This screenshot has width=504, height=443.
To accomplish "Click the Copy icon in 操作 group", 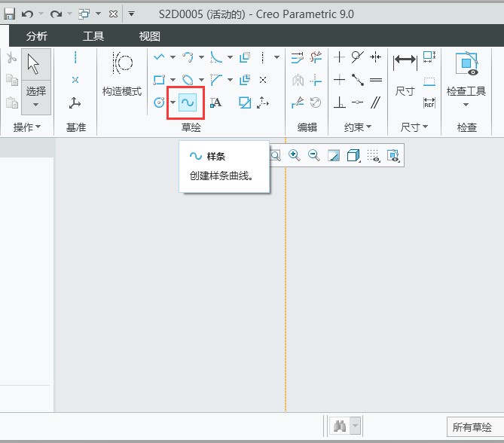I will tap(12, 80).
